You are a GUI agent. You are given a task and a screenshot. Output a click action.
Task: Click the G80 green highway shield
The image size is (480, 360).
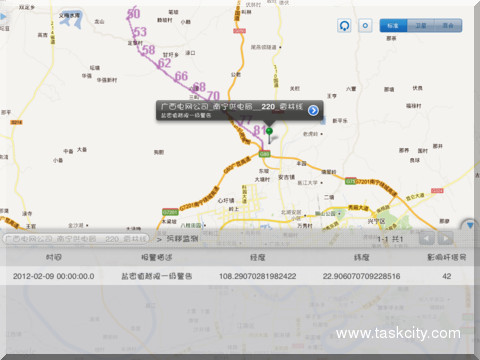click(x=265, y=154)
